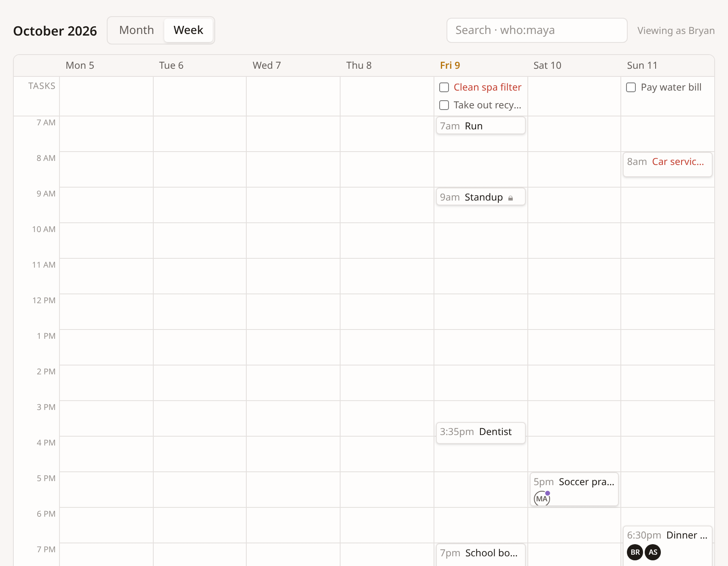Click the Pay water bill task name

671,87
